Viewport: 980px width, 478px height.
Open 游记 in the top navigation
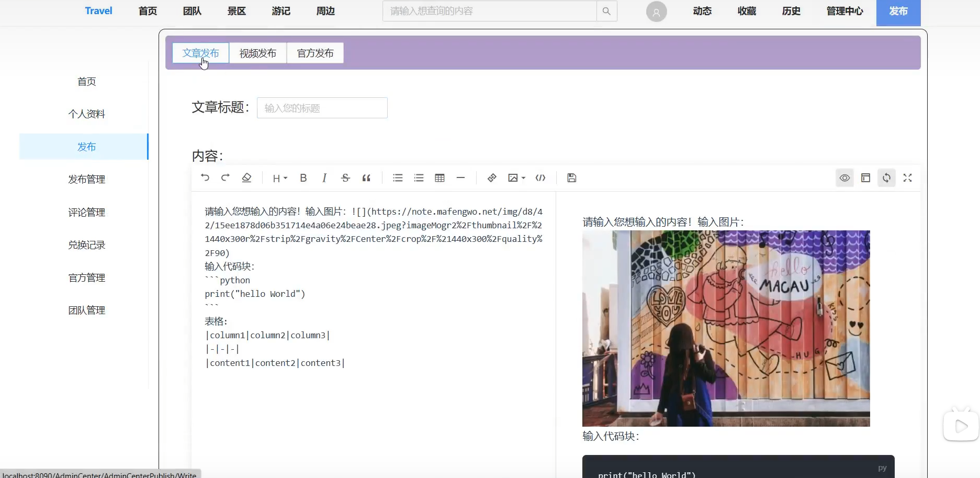tap(281, 11)
